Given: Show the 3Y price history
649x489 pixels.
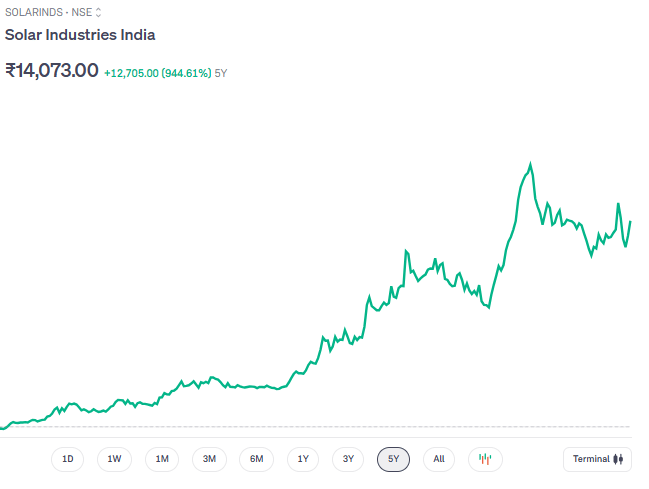Looking at the screenshot, I should click(x=348, y=459).
